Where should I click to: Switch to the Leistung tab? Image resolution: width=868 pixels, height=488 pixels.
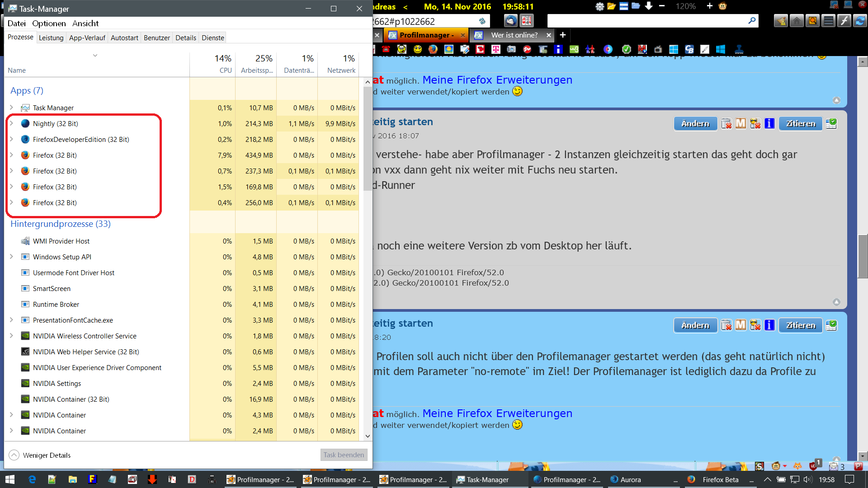click(x=51, y=38)
